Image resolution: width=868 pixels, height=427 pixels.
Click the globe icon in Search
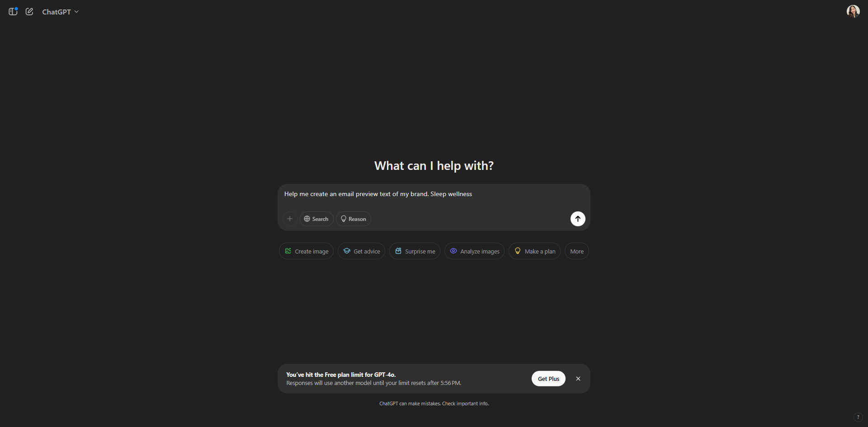pos(307,219)
